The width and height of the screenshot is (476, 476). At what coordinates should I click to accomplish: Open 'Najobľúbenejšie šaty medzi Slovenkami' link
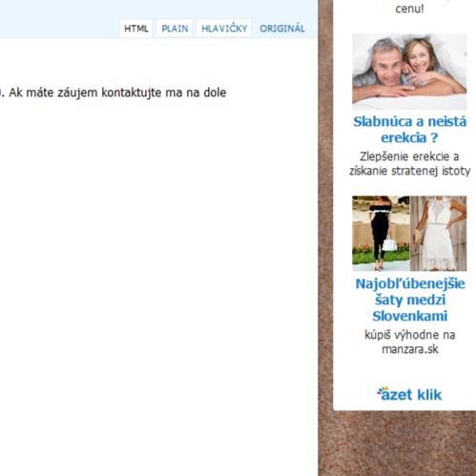[x=410, y=300]
